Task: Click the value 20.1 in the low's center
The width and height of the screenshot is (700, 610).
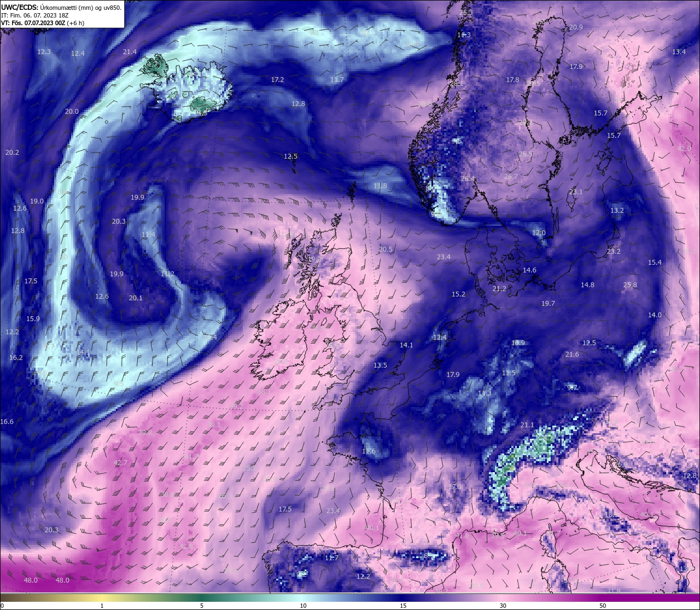Action: pyautogui.click(x=136, y=298)
